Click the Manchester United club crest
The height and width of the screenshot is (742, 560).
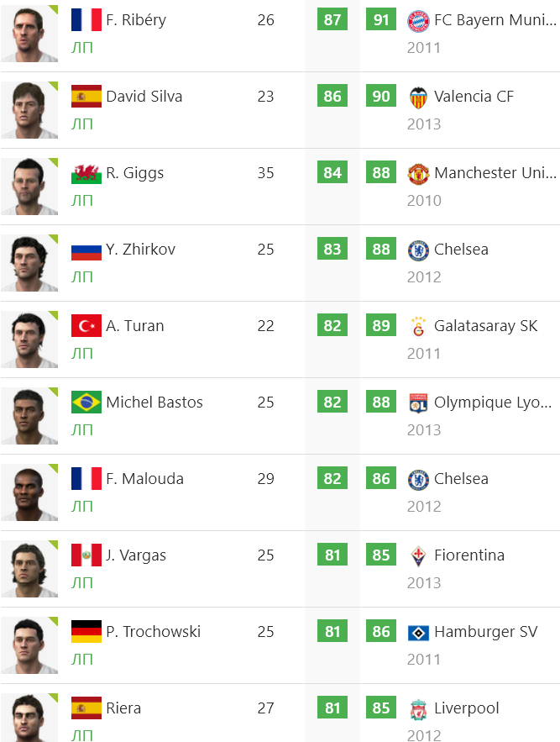click(418, 174)
